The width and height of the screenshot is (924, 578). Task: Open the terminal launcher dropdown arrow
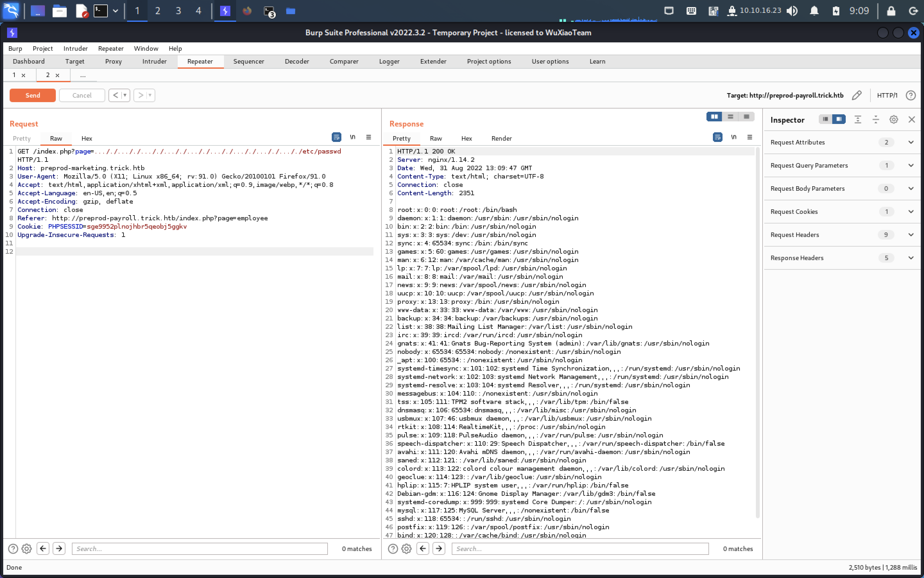[115, 11]
